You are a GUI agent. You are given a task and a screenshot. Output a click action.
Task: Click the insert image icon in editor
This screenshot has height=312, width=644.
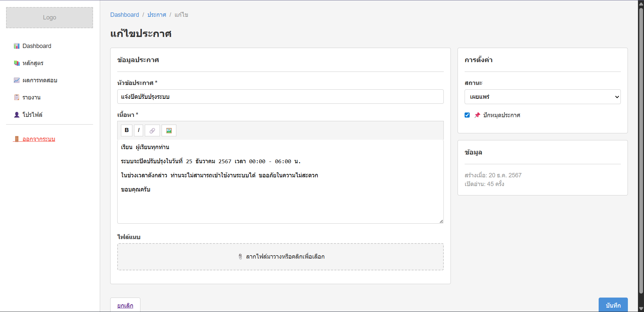169,131
